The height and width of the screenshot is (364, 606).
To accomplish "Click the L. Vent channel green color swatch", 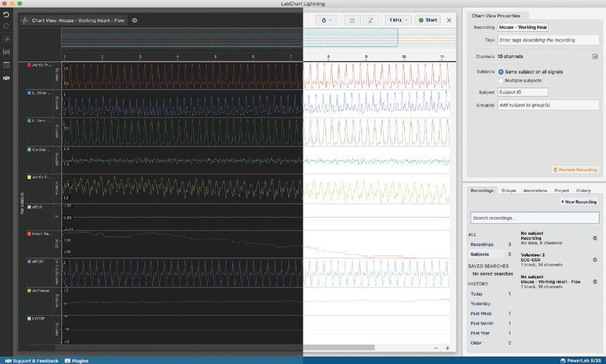I will (29, 121).
